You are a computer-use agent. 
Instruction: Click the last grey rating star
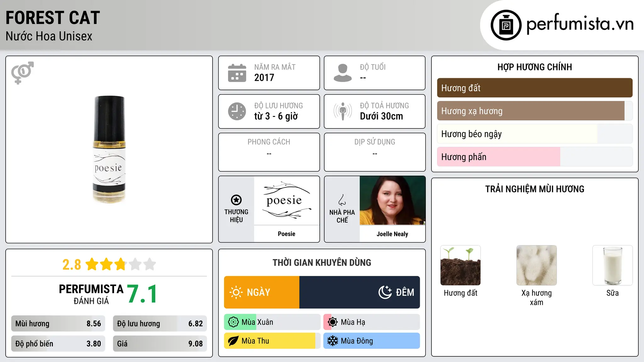tap(150, 264)
